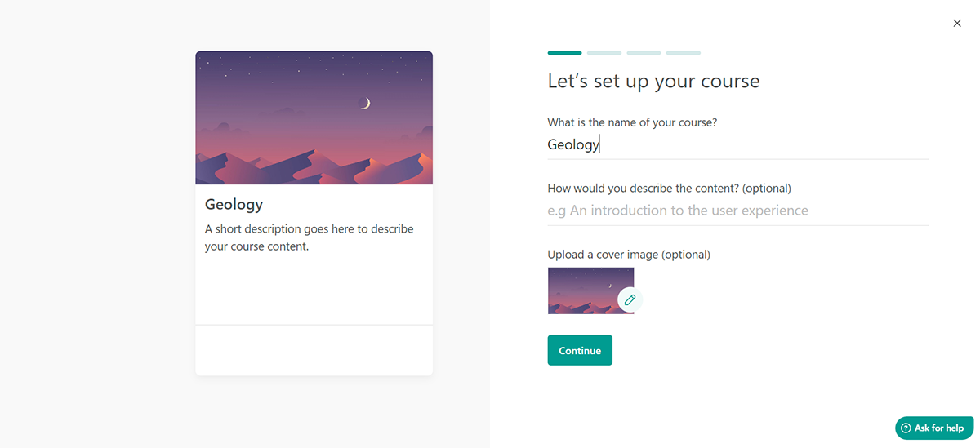
Task: Click the course description input field
Action: pyautogui.click(x=737, y=211)
